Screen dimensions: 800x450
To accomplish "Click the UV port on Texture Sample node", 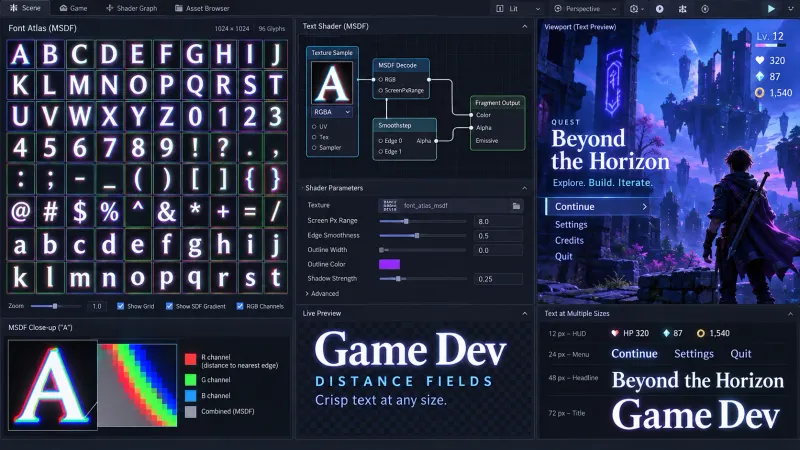I will pyautogui.click(x=314, y=127).
